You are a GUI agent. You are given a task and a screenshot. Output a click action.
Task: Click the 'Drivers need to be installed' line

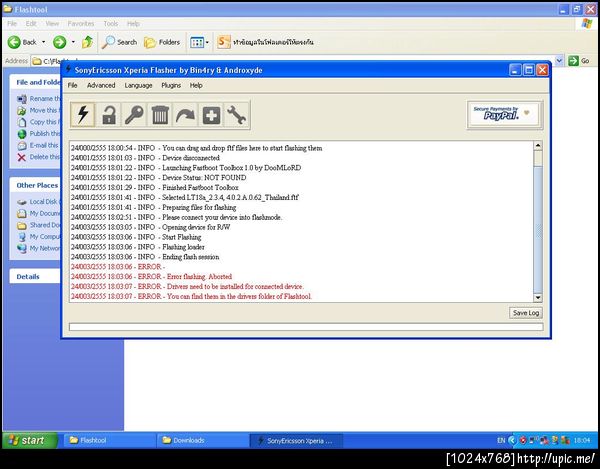point(187,287)
